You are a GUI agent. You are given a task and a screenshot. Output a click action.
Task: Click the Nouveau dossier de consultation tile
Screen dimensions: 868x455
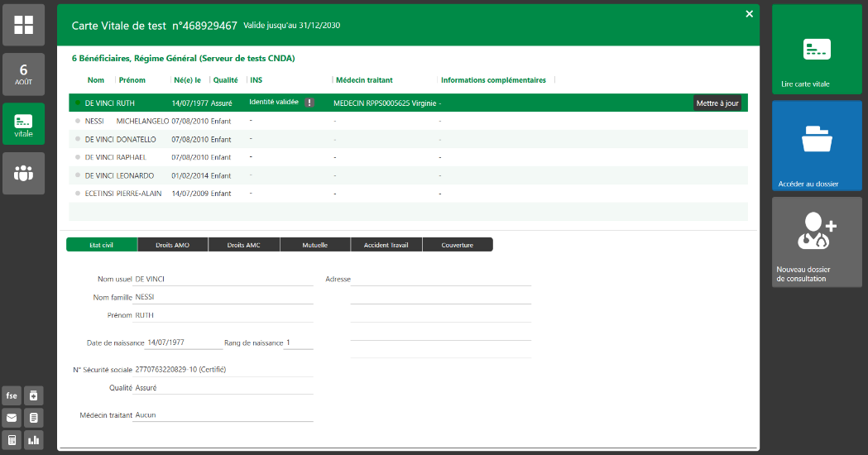pos(817,242)
